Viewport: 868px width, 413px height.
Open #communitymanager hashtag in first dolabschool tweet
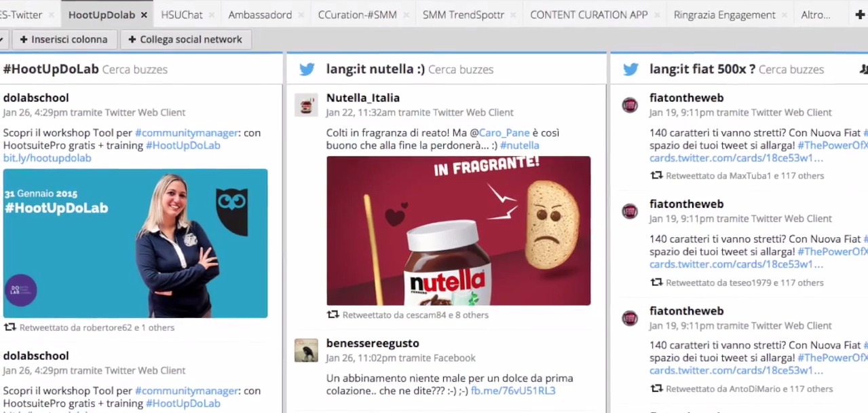[187, 133]
